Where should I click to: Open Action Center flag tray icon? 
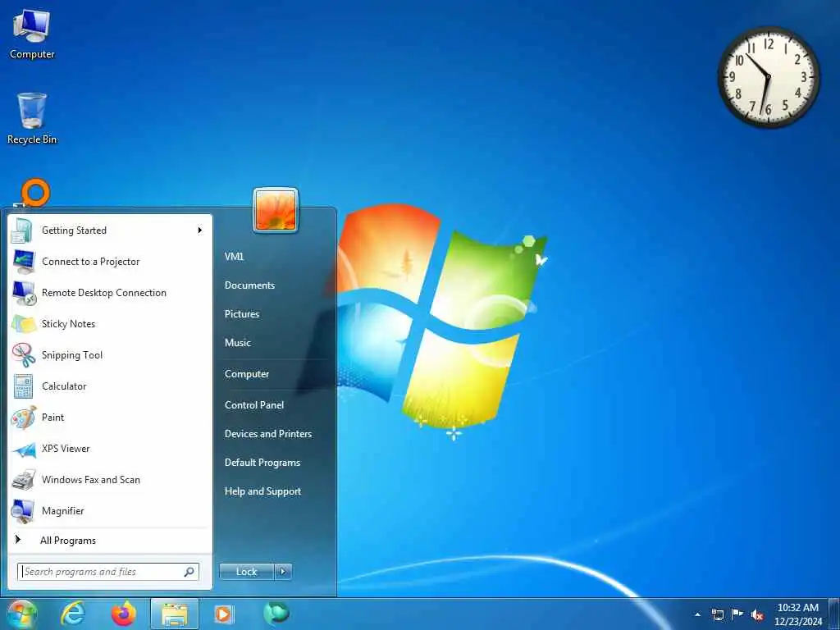[737, 614]
